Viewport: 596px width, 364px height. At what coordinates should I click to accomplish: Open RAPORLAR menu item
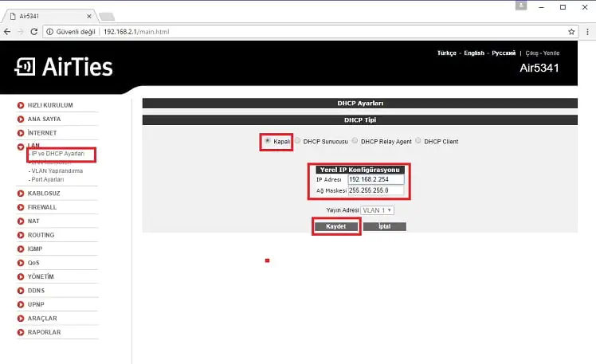[x=44, y=332]
